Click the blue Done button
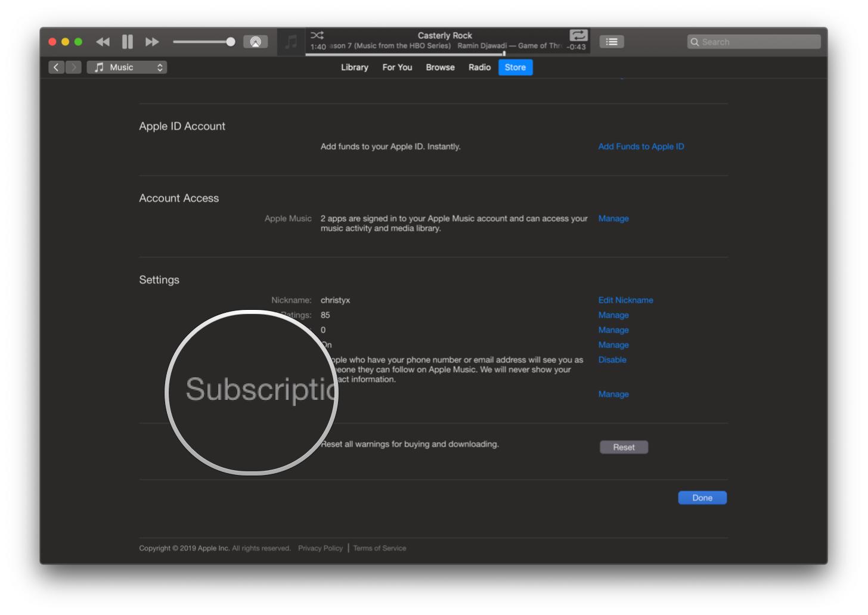The height and width of the screenshot is (615, 868). click(702, 498)
